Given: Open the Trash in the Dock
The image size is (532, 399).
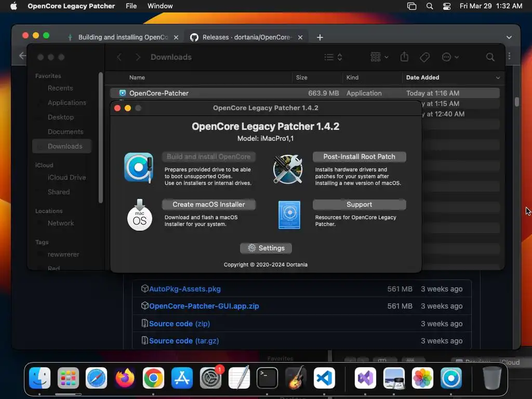Looking at the screenshot, I should pos(492,378).
